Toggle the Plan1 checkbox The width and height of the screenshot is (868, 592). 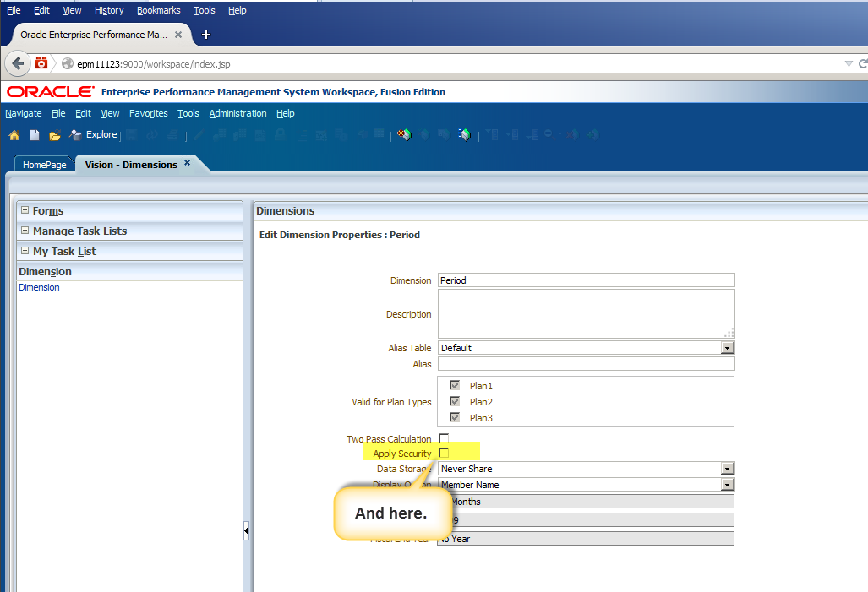tap(455, 386)
